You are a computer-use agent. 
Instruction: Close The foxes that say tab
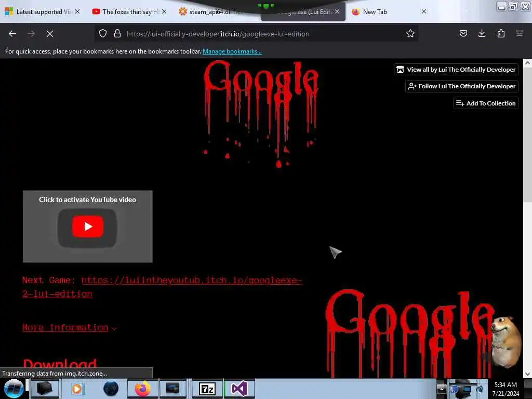tap(164, 11)
